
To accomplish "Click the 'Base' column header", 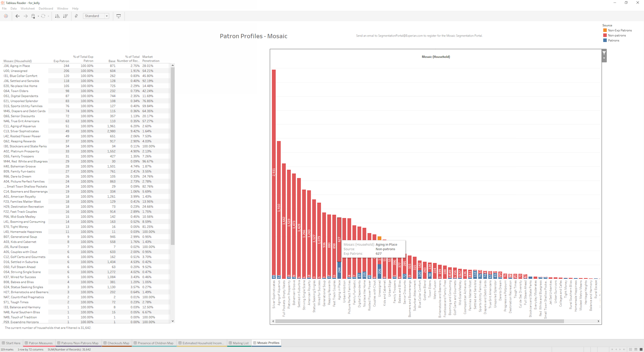I will 112,61.
